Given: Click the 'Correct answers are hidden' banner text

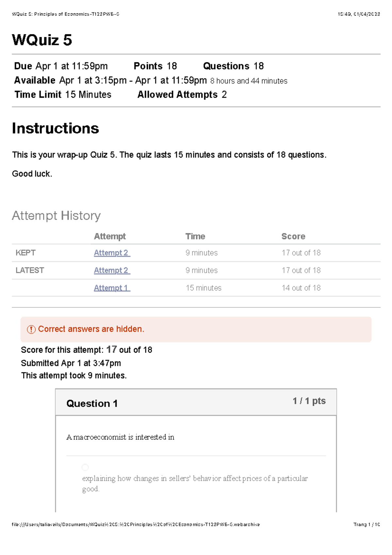Looking at the screenshot, I should (91, 329).
